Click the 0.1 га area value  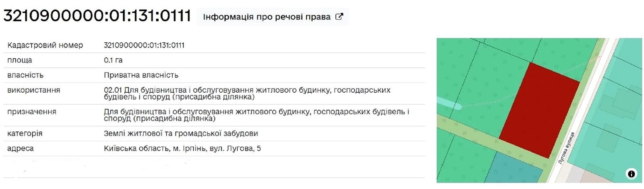point(113,60)
